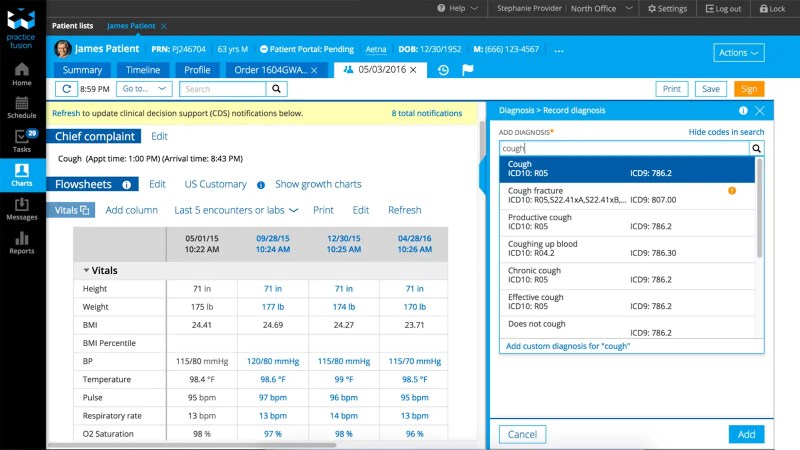Switch to the Summary tab
Image resolution: width=800 pixels, height=450 pixels.
82,70
